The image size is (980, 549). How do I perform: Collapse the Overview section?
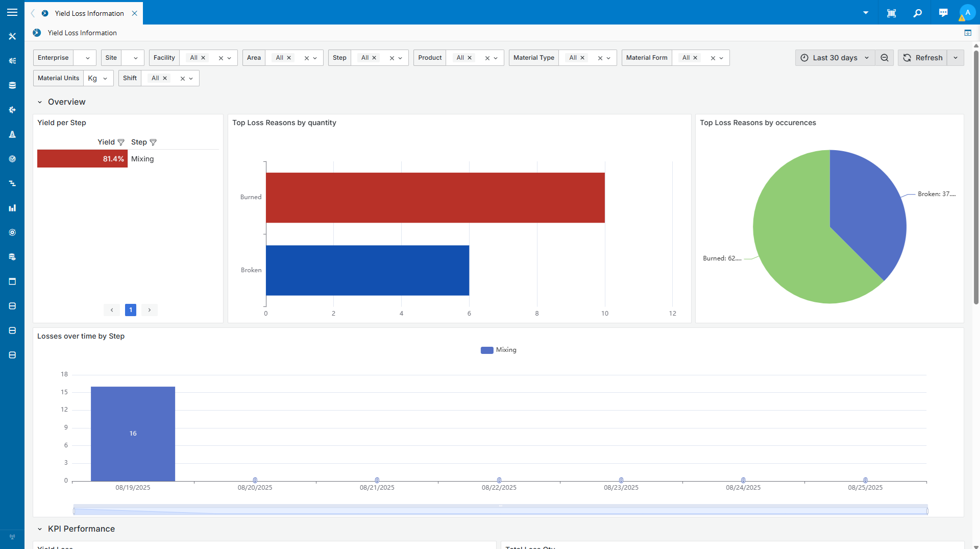(40, 102)
